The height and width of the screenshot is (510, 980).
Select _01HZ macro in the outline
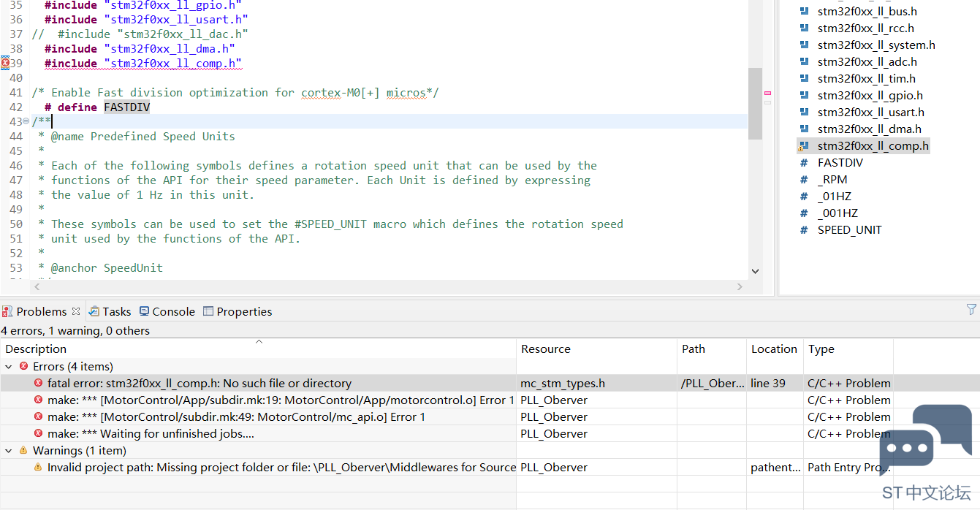tap(834, 197)
